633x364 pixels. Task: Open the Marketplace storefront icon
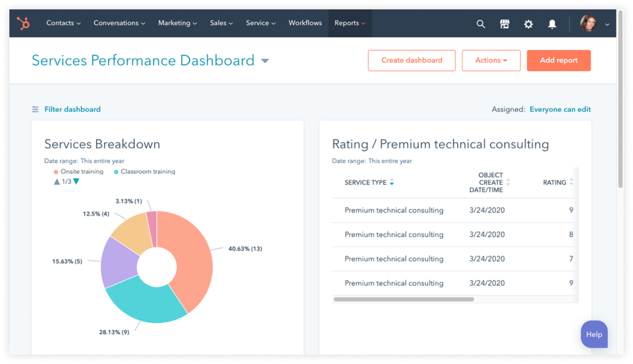(x=505, y=24)
